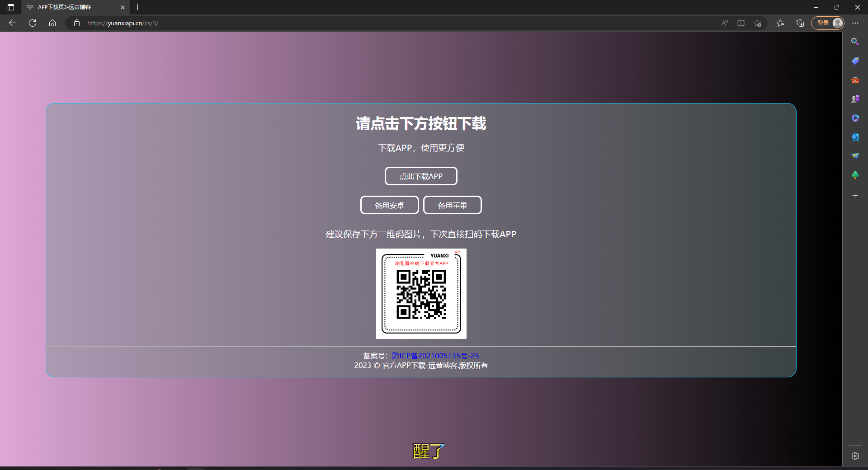Open the Drop paper plane icon

pyautogui.click(x=855, y=156)
